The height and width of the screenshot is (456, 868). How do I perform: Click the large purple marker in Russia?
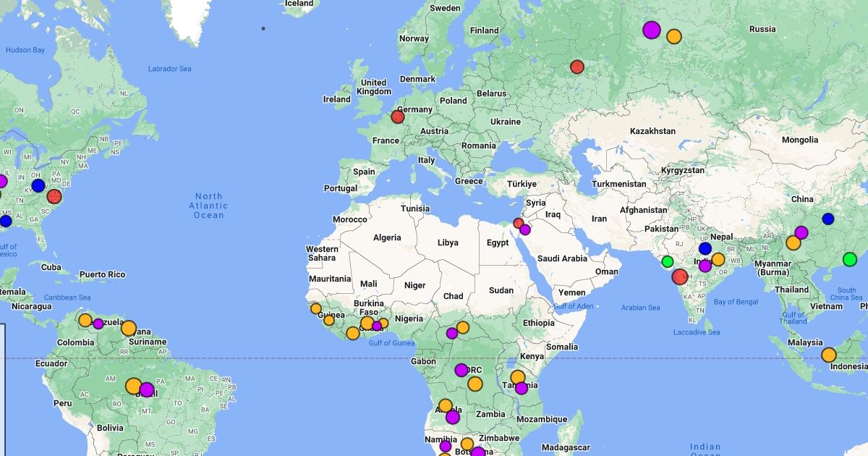tap(652, 30)
